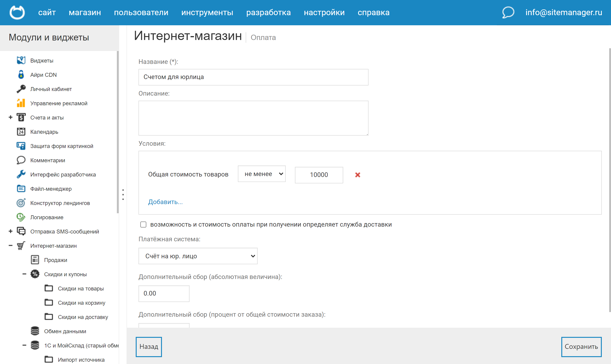Open Календарь via its calendar icon
The height and width of the screenshot is (364, 611).
tap(21, 132)
